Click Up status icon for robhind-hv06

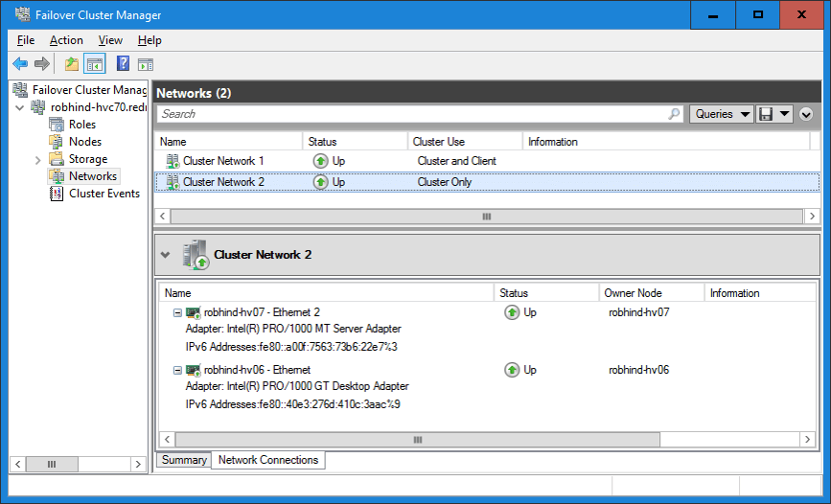(512, 370)
